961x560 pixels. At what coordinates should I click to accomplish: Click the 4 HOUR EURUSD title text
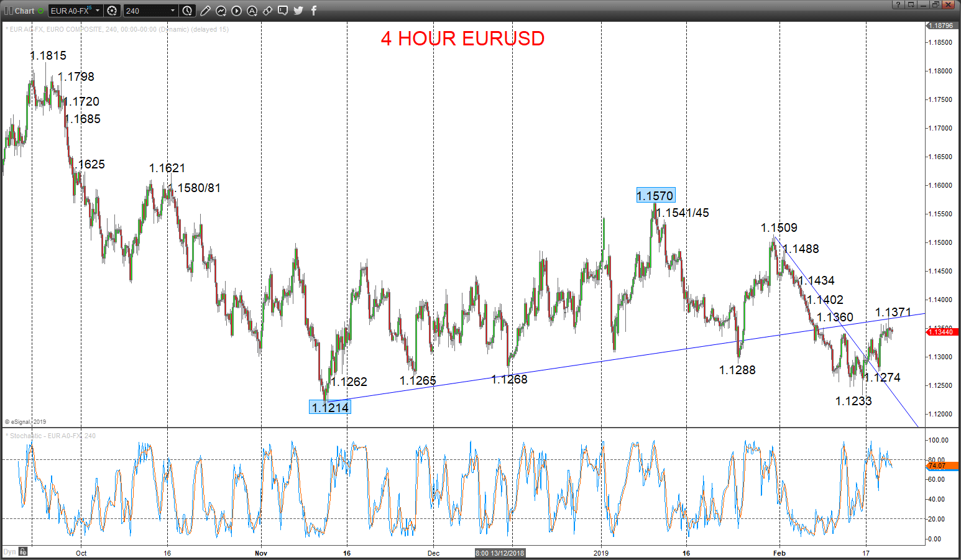pyautogui.click(x=462, y=39)
